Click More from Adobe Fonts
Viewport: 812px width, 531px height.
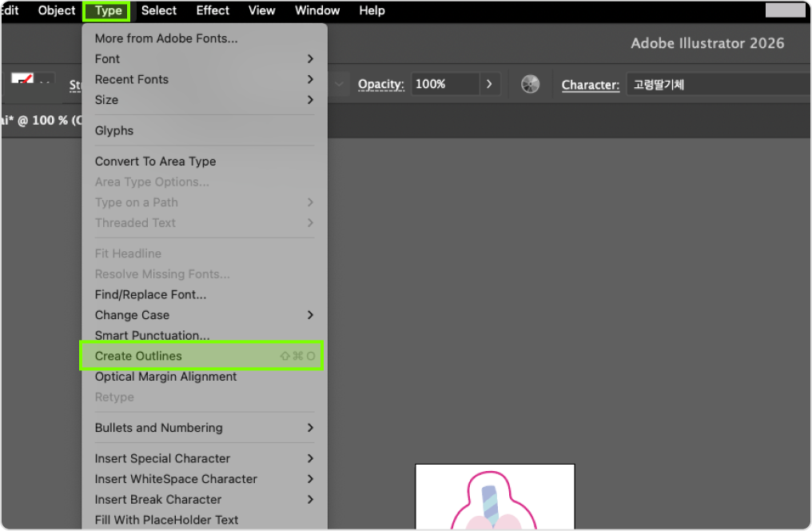click(166, 38)
